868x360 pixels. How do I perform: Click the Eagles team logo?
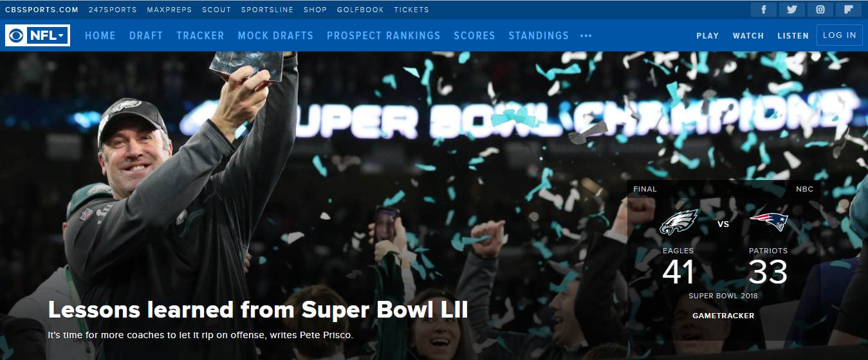coord(679,222)
